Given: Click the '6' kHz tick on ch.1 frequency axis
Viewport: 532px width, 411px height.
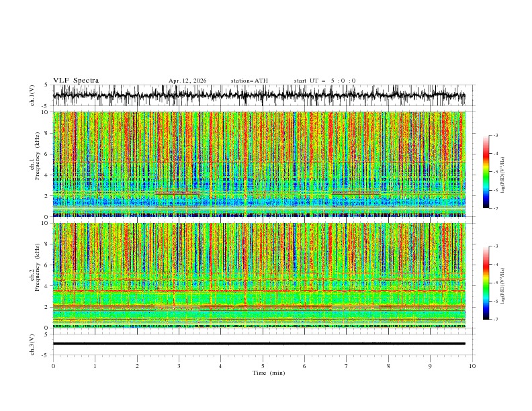Looking at the screenshot, I should click(47, 154).
